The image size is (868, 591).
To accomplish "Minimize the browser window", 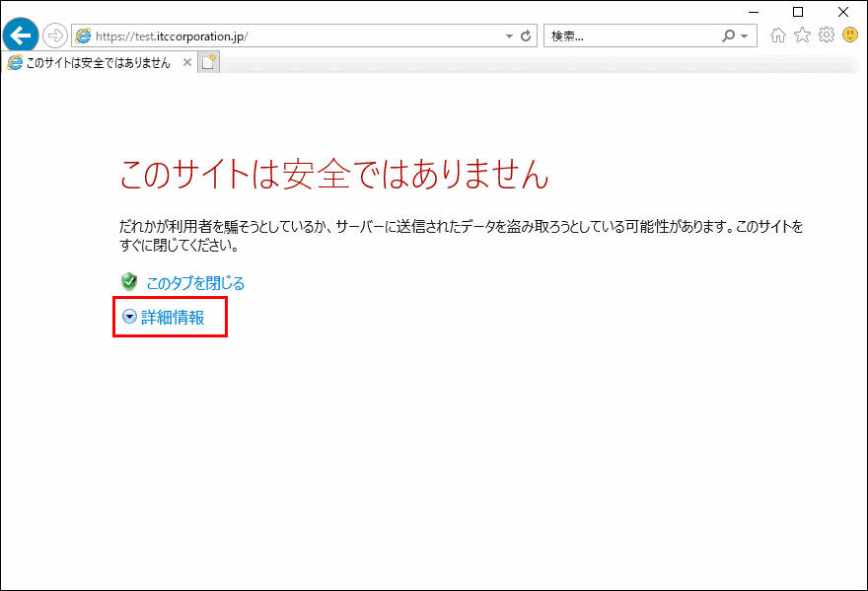I will coord(754,12).
